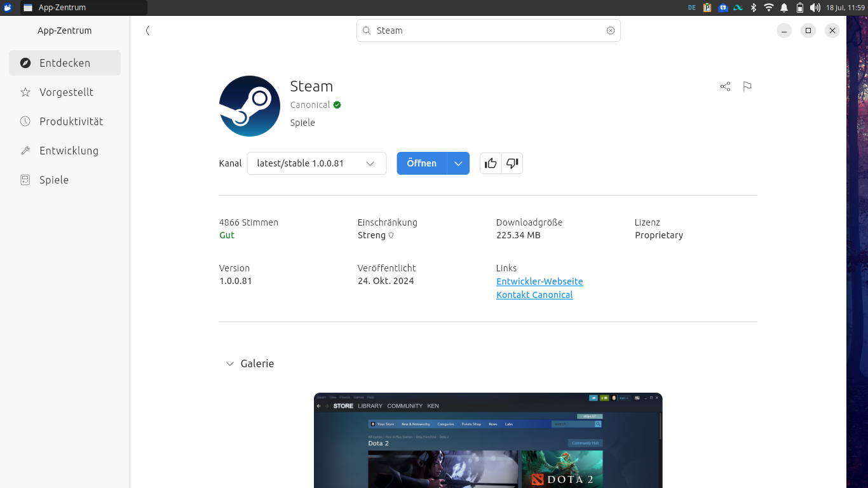Check battery status icon
Image resolution: width=868 pixels, height=488 pixels.
[x=800, y=8]
